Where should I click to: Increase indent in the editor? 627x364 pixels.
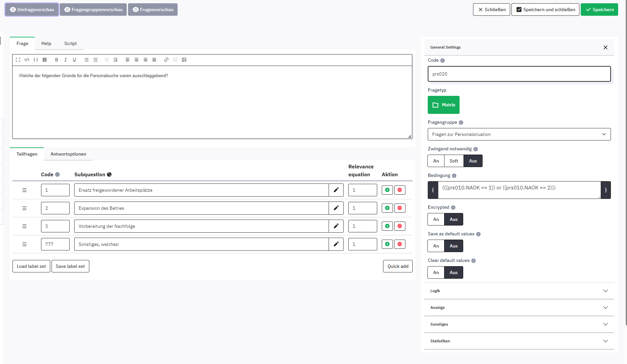click(116, 60)
